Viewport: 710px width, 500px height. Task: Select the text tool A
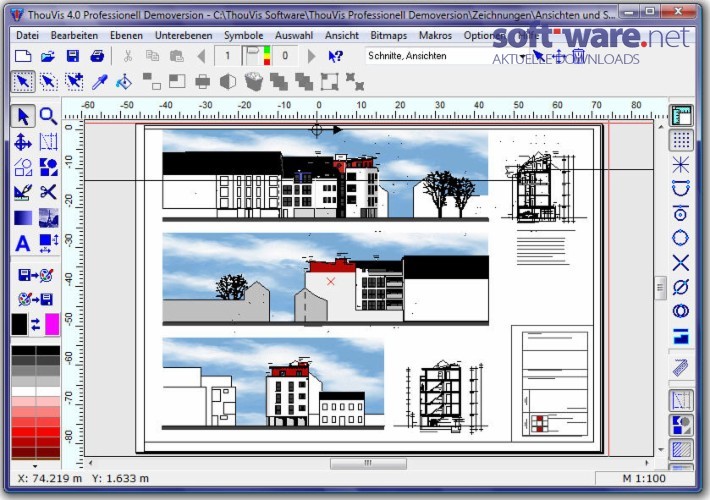tap(23, 244)
